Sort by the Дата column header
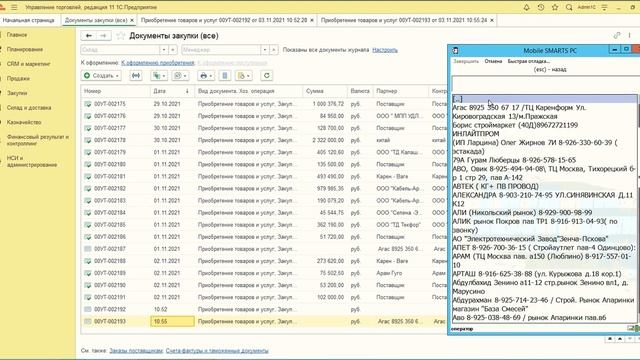The width and height of the screenshot is (640, 360). (x=160, y=91)
